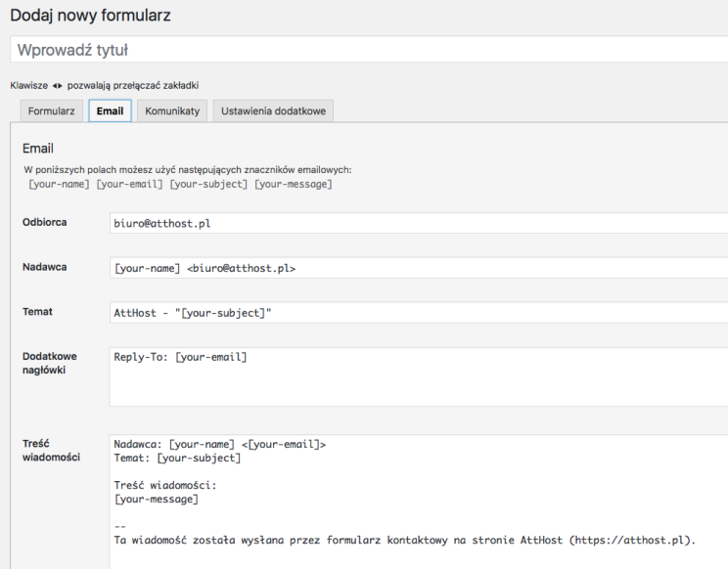Click the Email section heading

(x=38, y=149)
